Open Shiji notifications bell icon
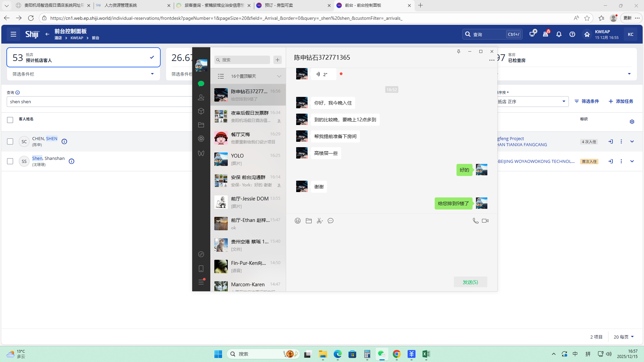Image resolution: width=644 pixels, height=362 pixels. pos(559,34)
